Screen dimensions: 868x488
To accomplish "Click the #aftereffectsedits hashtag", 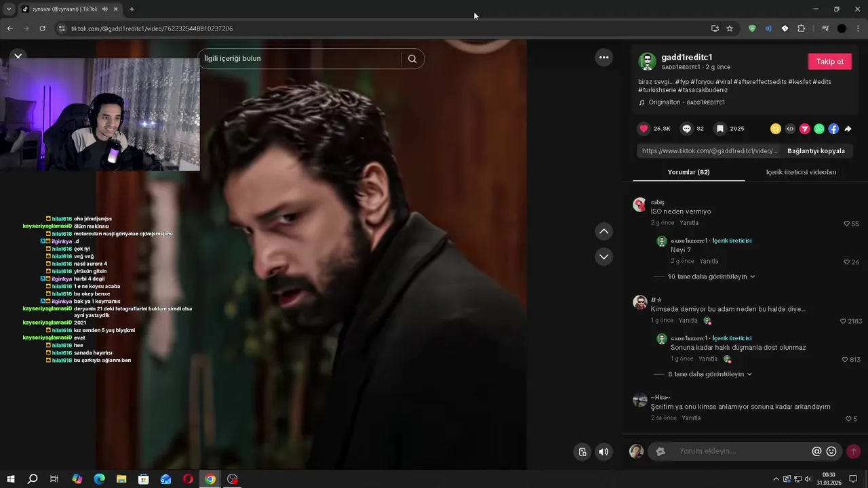I will point(759,82).
